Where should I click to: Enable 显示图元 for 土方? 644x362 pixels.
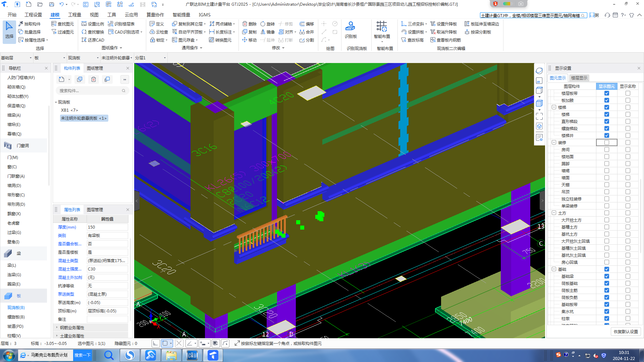click(606, 213)
